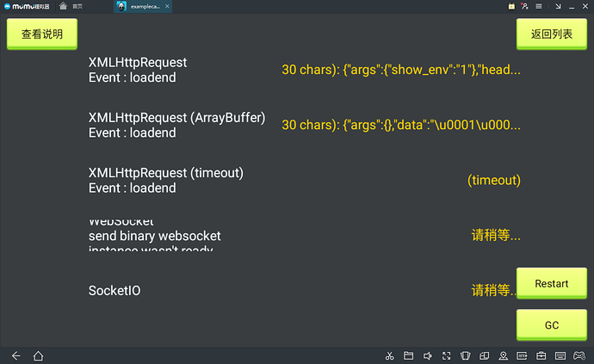The image size is (594, 364).
Task: Click the 查看说明 button
Action: tap(41, 34)
